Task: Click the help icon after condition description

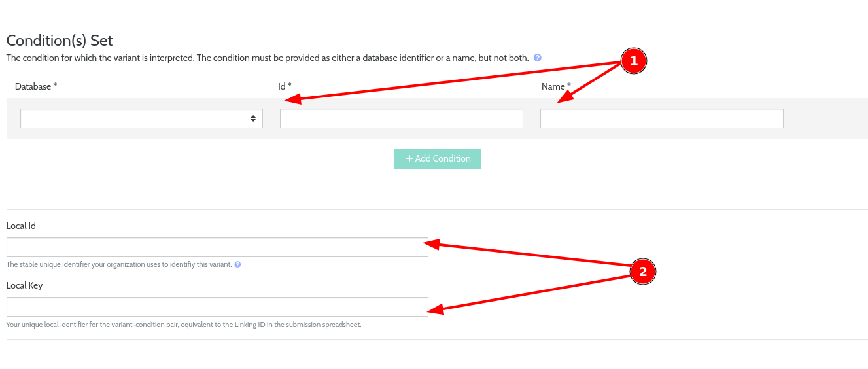Action: [537, 58]
